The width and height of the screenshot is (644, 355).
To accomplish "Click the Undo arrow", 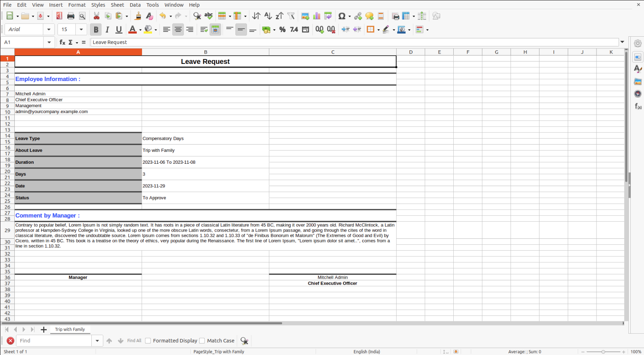I will pos(163,16).
